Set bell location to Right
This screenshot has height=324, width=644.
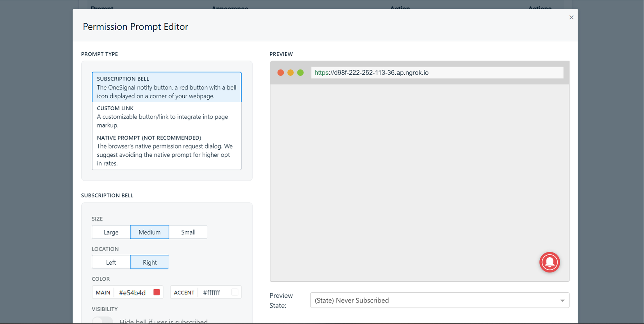149,262
